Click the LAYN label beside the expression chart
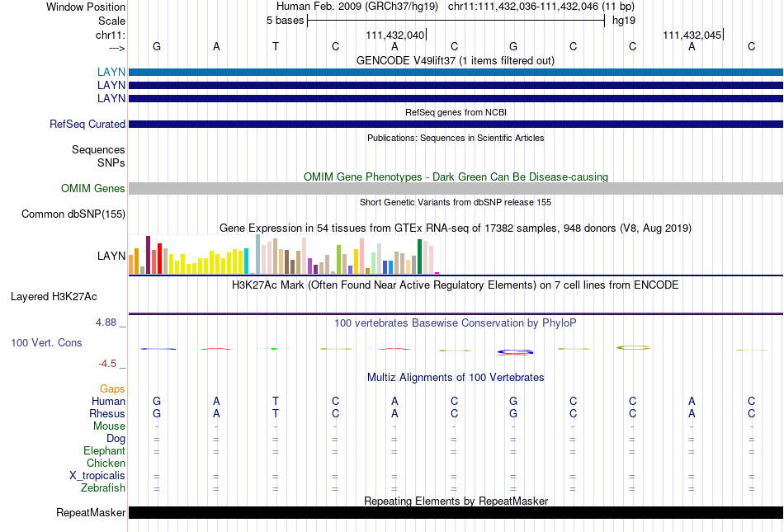Viewport: 784px width, 532px height. coord(111,256)
